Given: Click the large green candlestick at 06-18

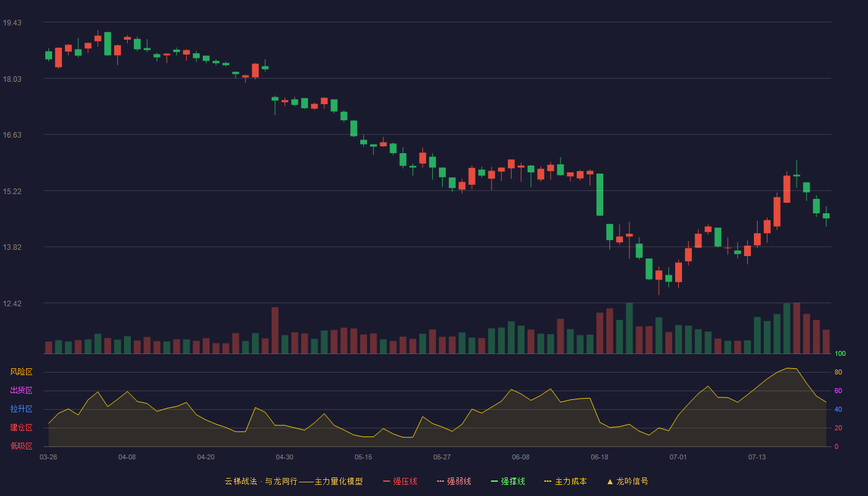Looking at the screenshot, I should click(x=600, y=195).
